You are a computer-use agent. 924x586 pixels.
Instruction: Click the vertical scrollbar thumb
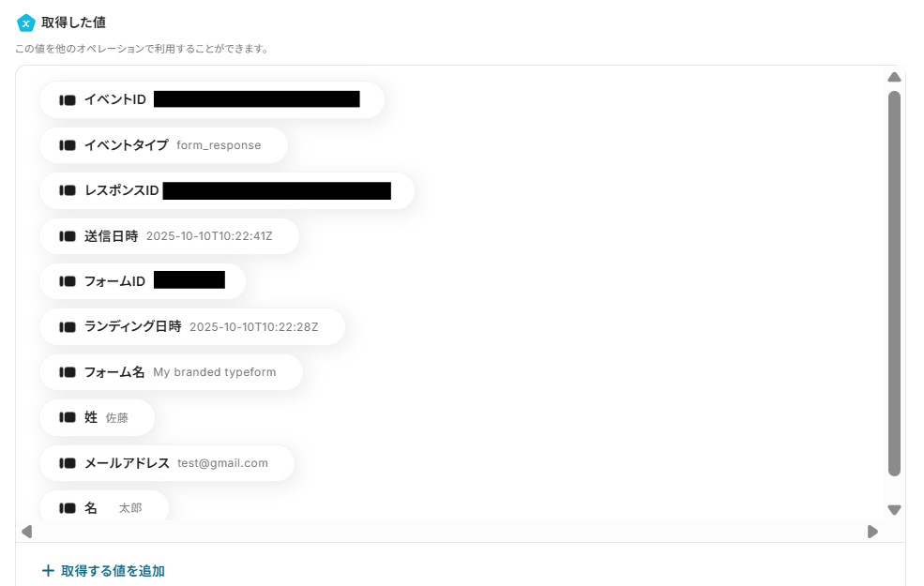[895, 283]
